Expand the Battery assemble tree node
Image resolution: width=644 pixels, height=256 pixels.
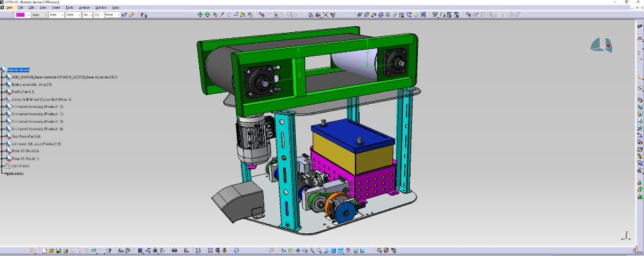[3, 84]
